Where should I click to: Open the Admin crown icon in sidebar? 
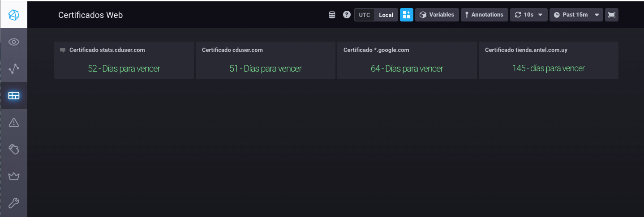click(x=13, y=176)
